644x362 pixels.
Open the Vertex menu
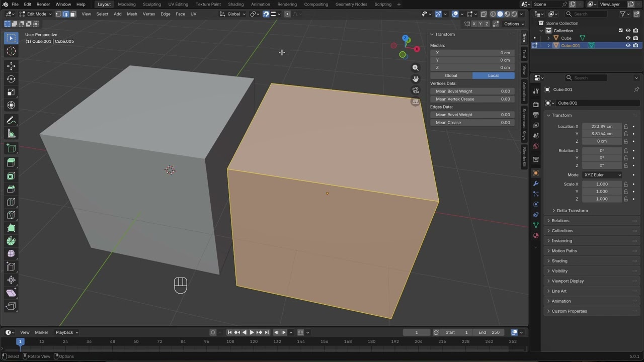[x=149, y=14]
